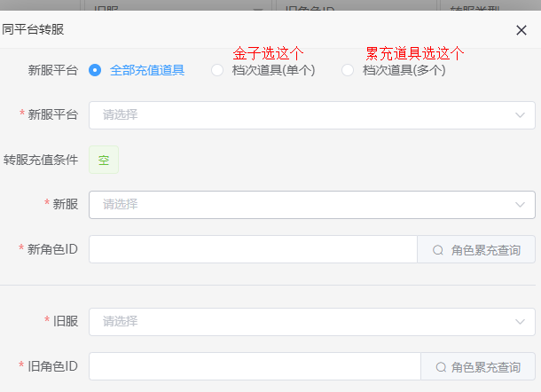Click the search icon next to 新角色ID
541x392 pixels.
[437, 250]
